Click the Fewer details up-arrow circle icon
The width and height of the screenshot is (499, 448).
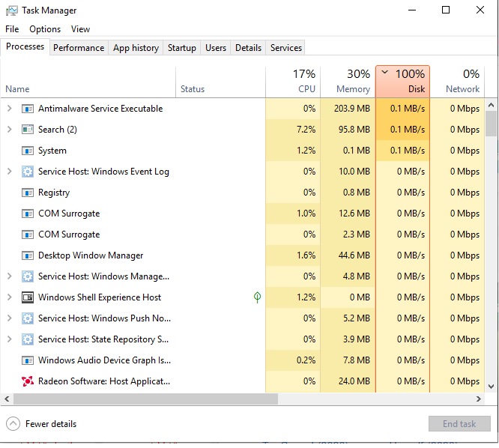13,424
